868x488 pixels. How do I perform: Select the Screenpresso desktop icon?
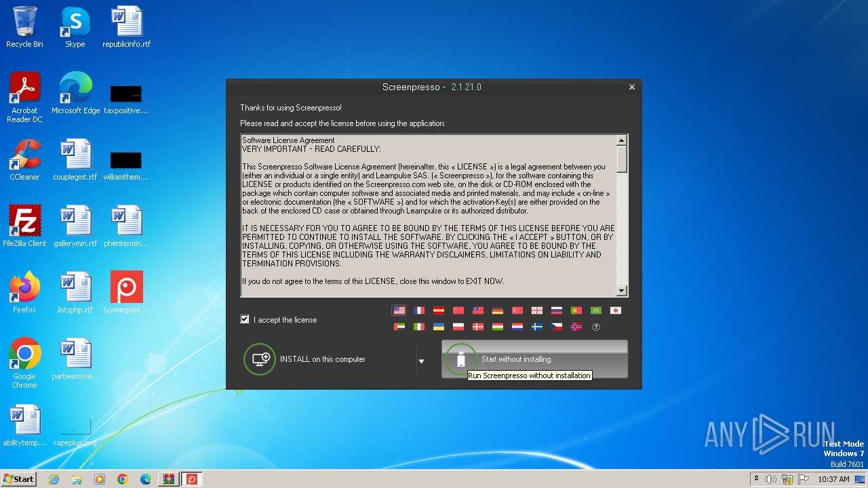click(x=126, y=293)
